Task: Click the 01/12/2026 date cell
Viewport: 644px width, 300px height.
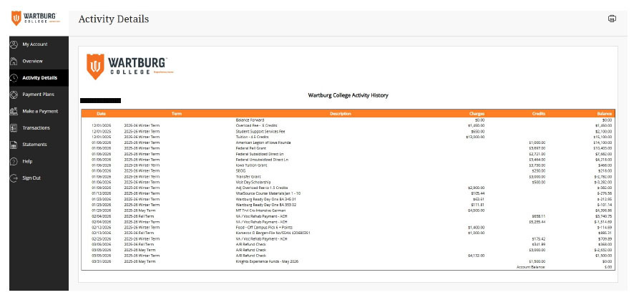Action: tap(101, 193)
